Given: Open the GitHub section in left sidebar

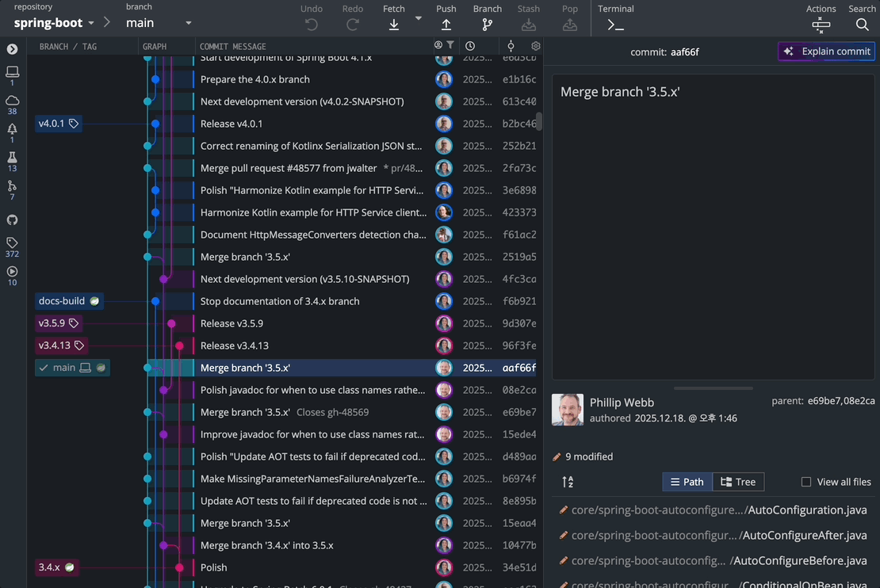Looking at the screenshot, I should click(x=12, y=220).
